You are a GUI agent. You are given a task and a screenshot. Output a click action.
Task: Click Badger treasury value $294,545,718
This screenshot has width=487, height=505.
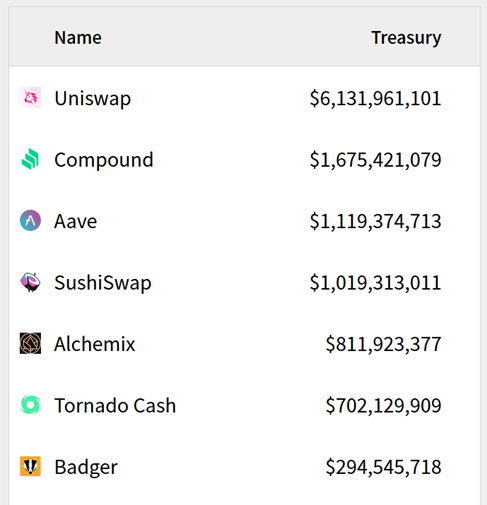[383, 467]
